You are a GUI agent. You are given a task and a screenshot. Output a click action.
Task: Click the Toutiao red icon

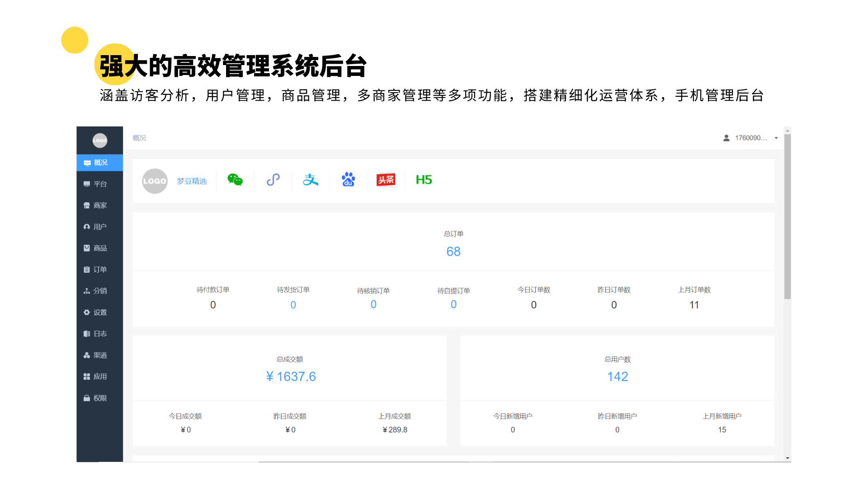coord(386,180)
